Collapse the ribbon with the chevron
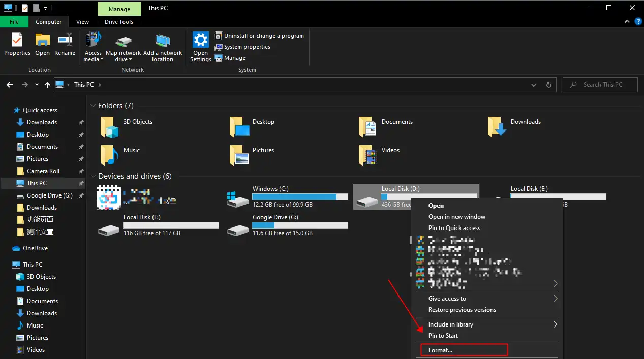This screenshot has height=359, width=644. click(x=627, y=22)
